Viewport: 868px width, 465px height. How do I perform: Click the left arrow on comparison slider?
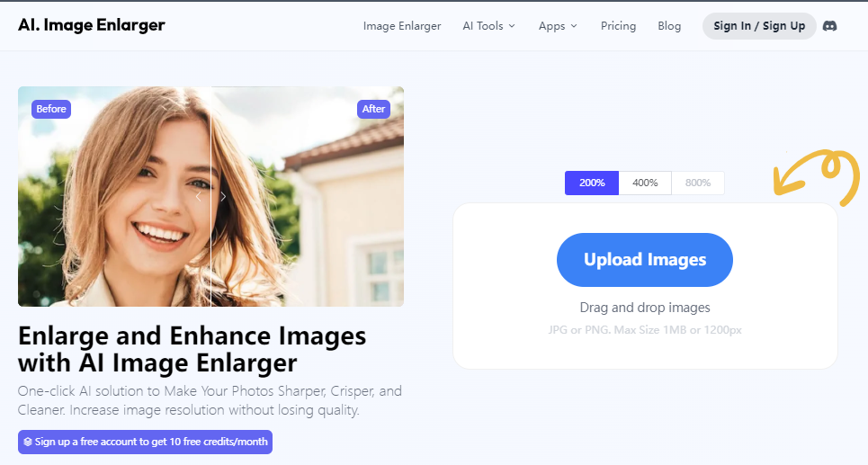[x=199, y=196]
